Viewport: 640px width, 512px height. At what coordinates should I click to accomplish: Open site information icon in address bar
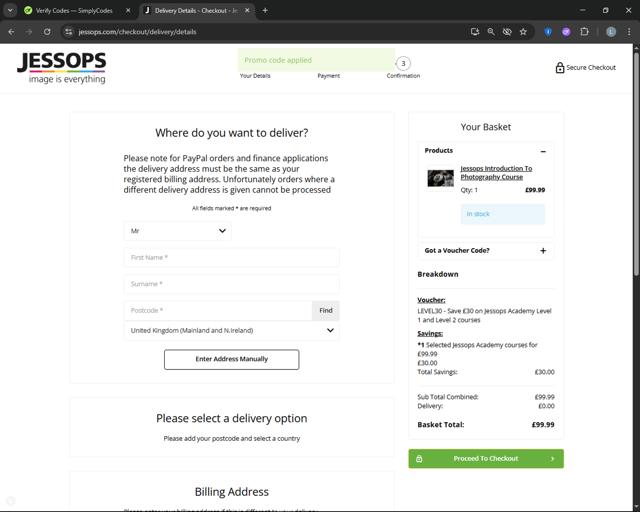click(x=69, y=32)
